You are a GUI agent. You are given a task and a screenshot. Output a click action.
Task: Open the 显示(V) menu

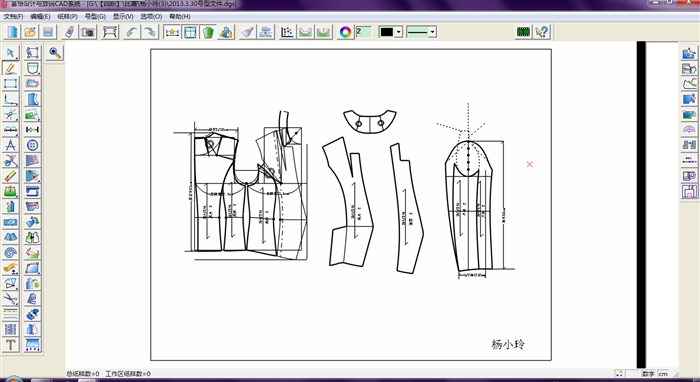[123, 17]
